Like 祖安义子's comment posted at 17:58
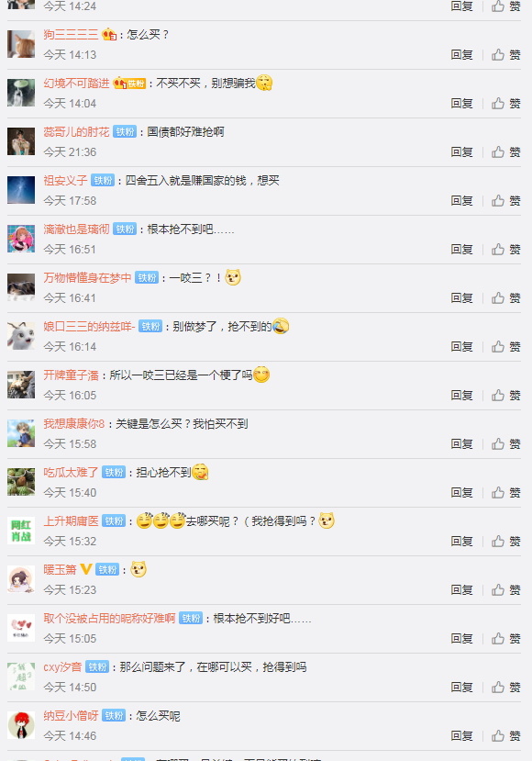Image resolution: width=532 pixels, height=761 pixels. (x=505, y=200)
